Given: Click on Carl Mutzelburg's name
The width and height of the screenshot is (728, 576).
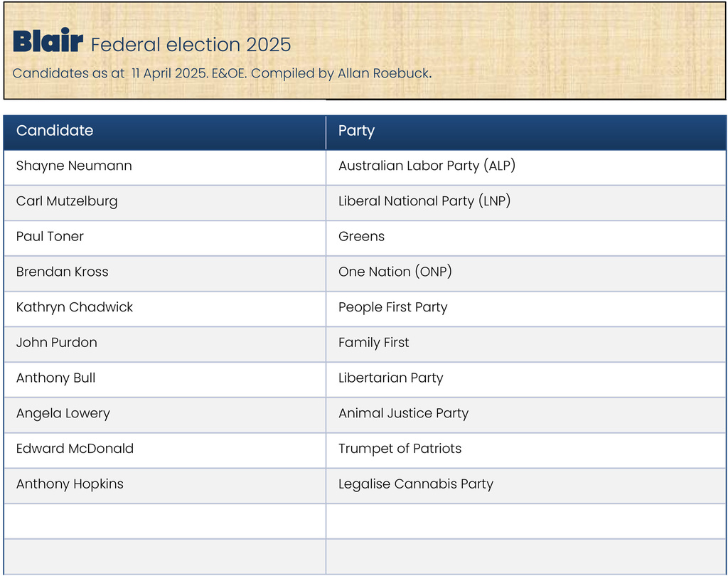Looking at the screenshot, I should tap(67, 201).
